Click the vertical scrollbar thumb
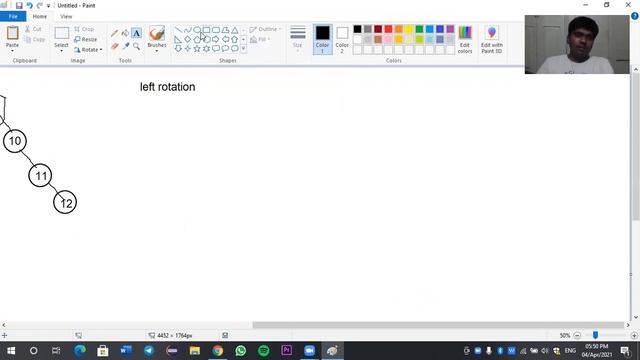The image size is (640, 360). point(636,148)
